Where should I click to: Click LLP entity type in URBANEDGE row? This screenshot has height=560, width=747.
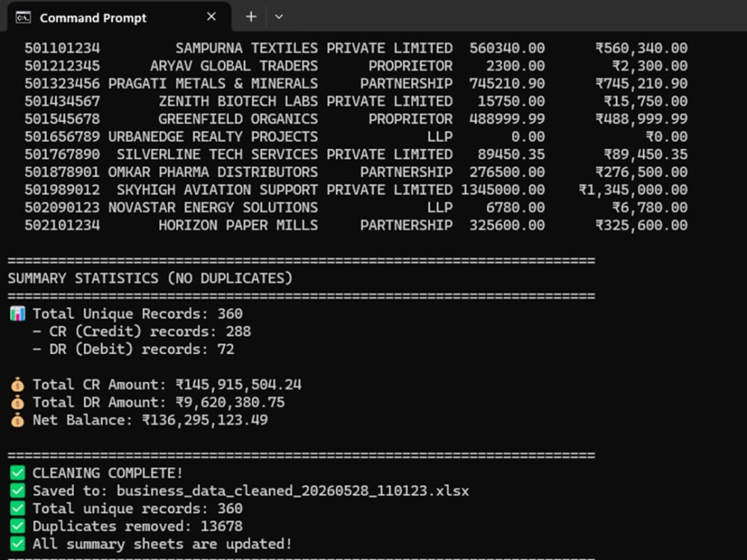[440, 137]
